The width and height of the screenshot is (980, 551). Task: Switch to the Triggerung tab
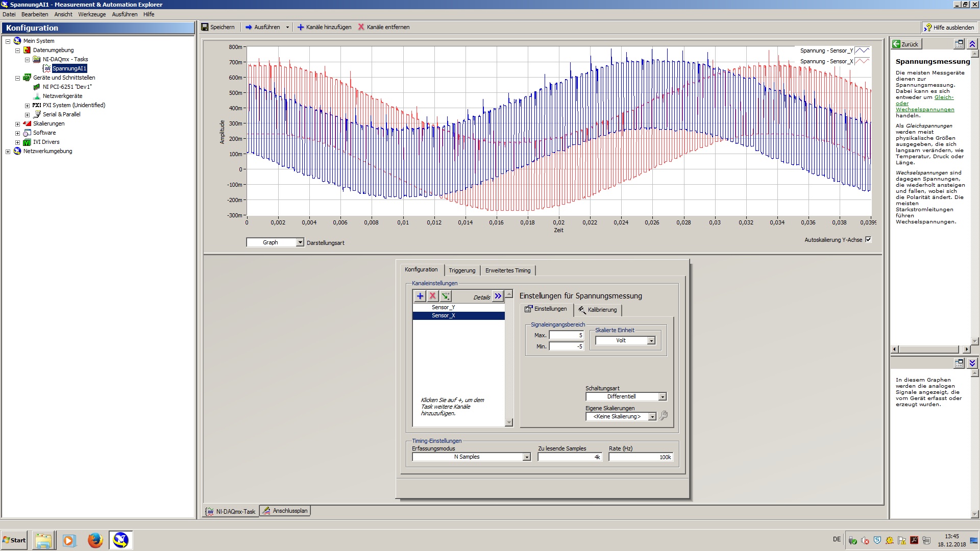(461, 270)
